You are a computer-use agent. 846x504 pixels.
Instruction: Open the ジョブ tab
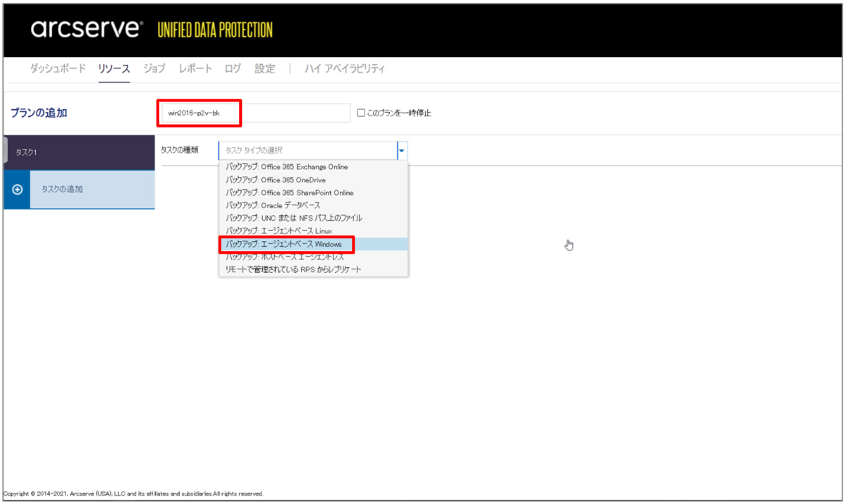[154, 68]
